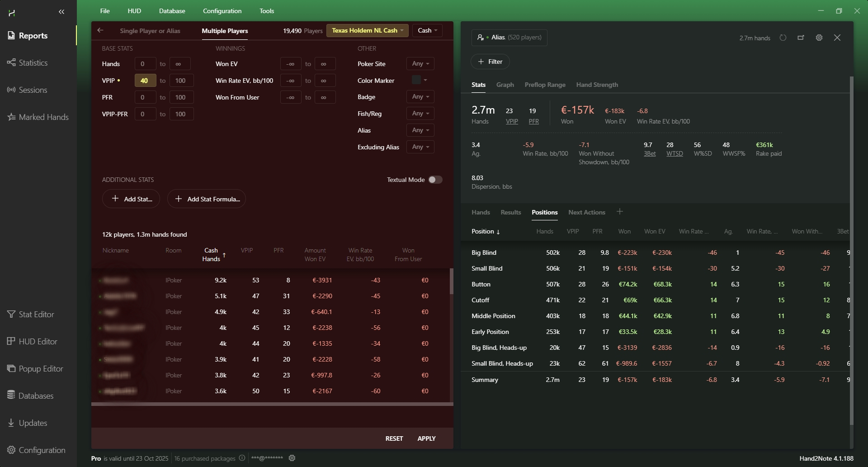Open the Database menu

pos(172,11)
